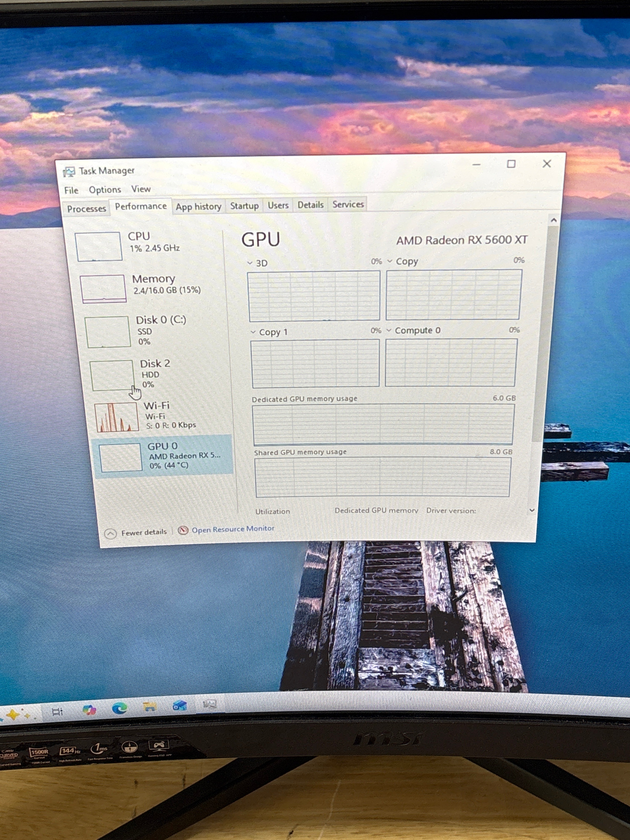
Task: Open the Services tab
Action: (x=348, y=204)
